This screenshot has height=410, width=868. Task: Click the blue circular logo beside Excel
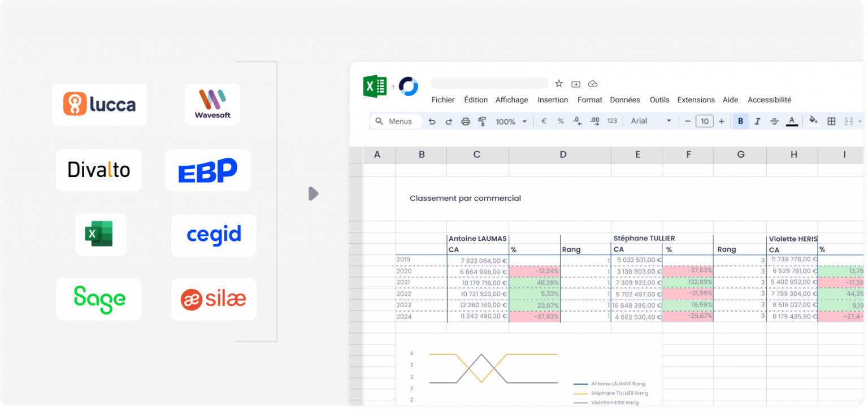pyautogui.click(x=408, y=87)
